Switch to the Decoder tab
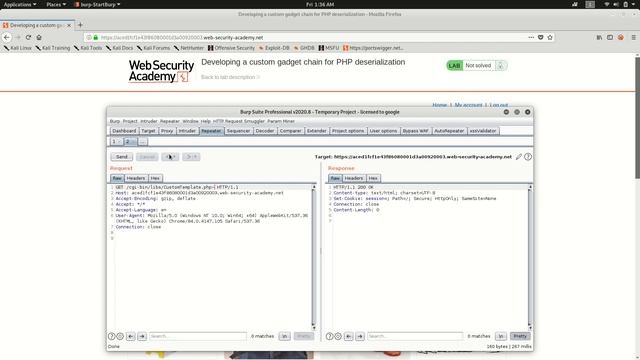The image size is (640, 360). pyautogui.click(x=264, y=131)
